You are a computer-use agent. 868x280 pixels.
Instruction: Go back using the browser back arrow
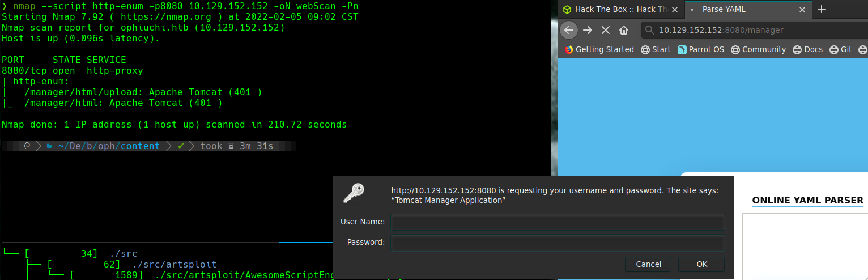pyautogui.click(x=569, y=30)
